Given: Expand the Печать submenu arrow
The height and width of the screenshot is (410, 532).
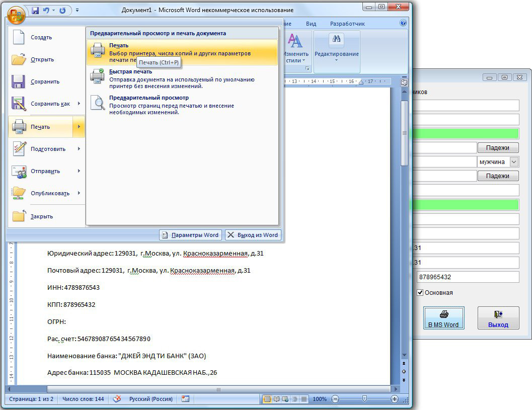Looking at the screenshot, I should pos(79,126).
